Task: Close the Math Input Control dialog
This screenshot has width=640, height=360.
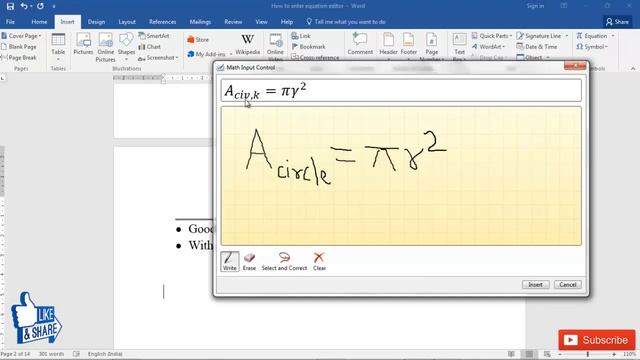Action: tap(575, 66)
